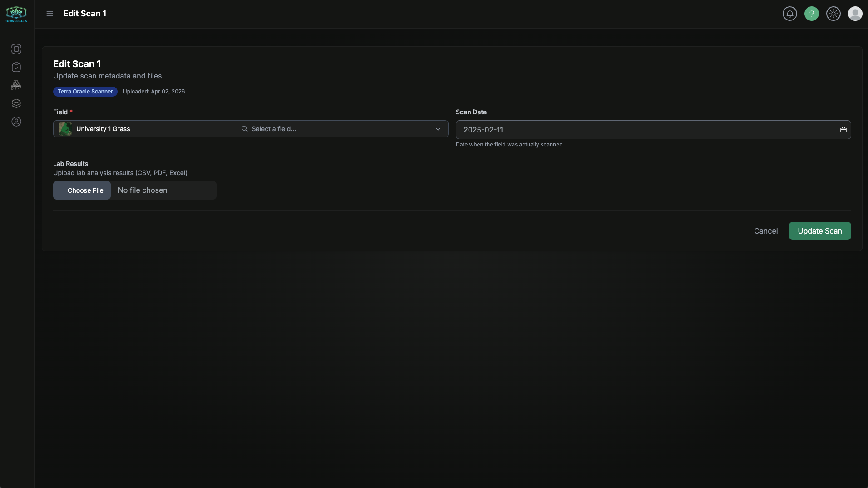The image size is (868, 488).
Task: Click the Terra Oracle logo
Action: click(16, 14)
